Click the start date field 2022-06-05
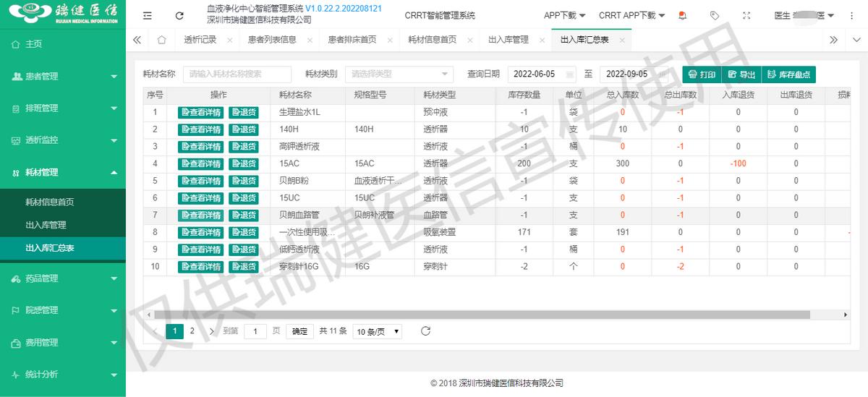The height and width of the screenshot is (397, 868). [542, 74]
